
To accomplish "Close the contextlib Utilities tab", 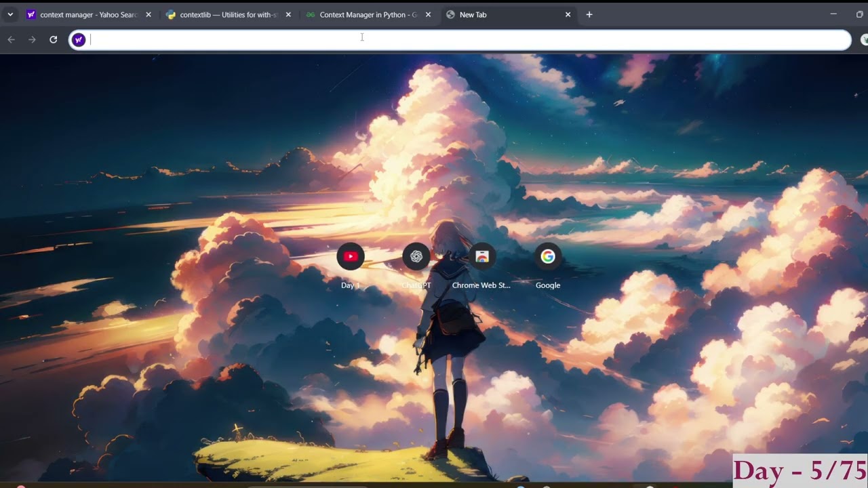I will pyautogui.click(x=288, y=14).
